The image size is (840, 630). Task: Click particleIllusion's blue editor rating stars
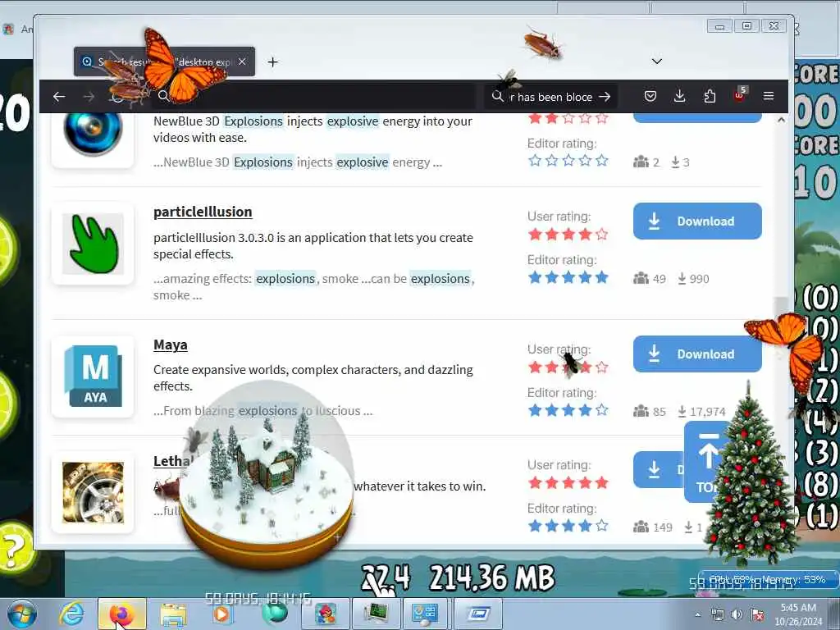(x=568, y=277)
